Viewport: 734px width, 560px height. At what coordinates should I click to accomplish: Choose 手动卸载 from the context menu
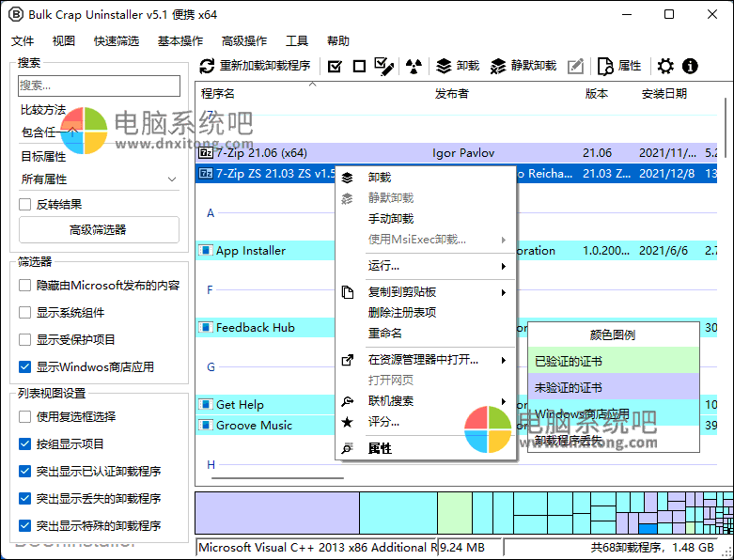pos(390,218)
